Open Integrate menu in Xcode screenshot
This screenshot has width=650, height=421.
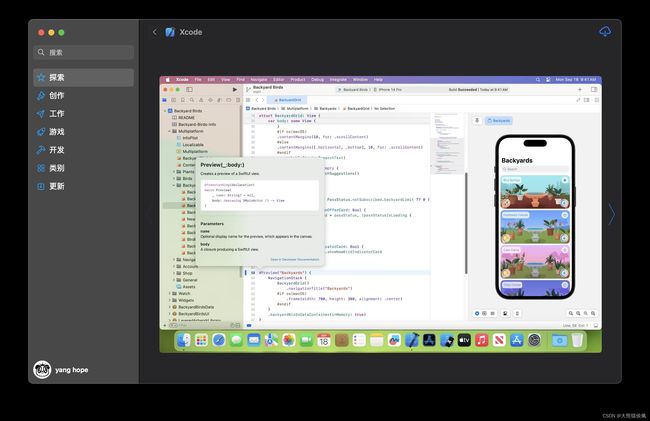click(338, 80)
